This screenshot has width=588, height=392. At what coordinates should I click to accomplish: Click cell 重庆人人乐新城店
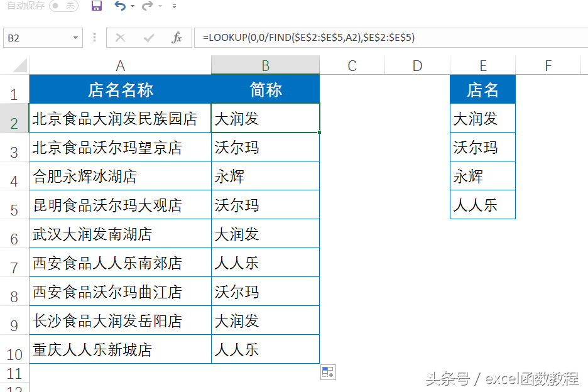pyautogui.click(x=121, y=349)
